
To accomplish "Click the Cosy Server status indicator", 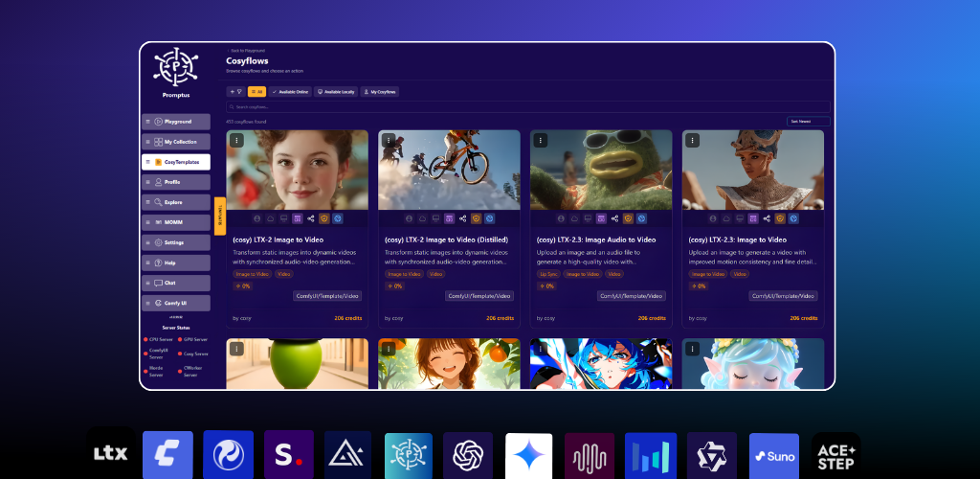I will [192, 354].
